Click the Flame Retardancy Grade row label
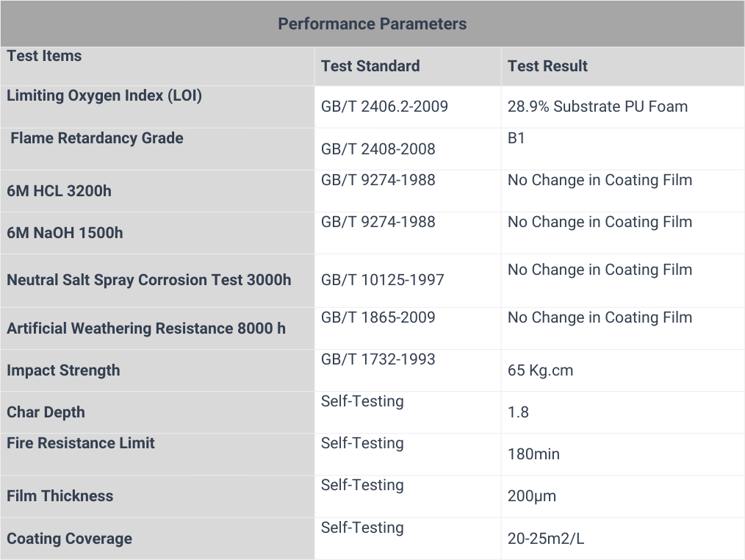Viewport: 745px width, 560px height. [x=97, y=138]
